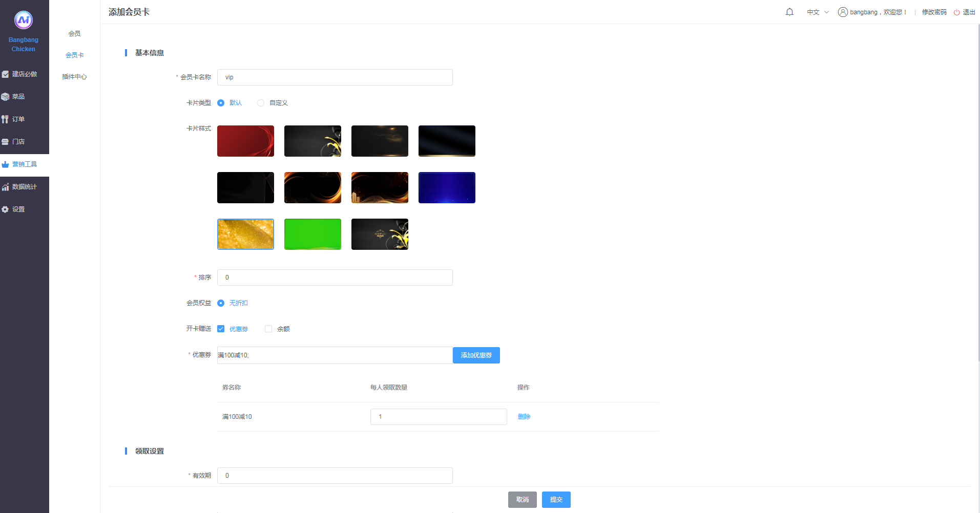Focus the 优惠券 selection field

click(x=335, y=355)
